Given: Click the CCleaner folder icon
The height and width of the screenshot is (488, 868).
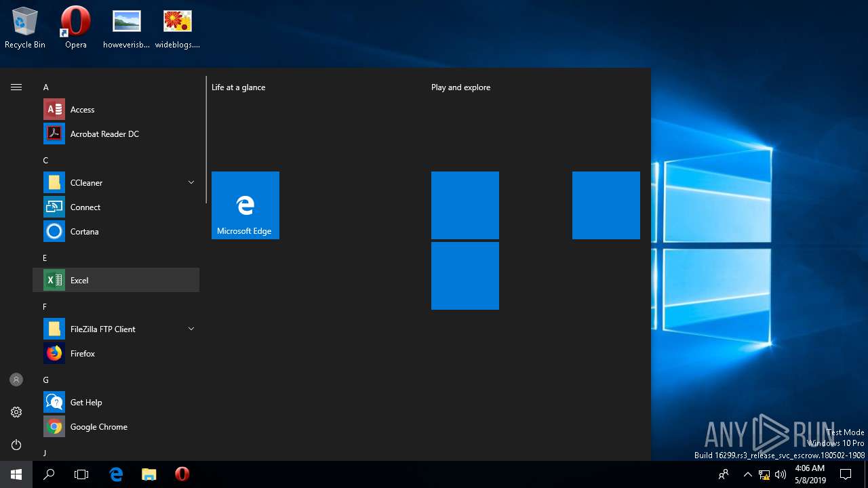Looking at the screenshot, I should pos(54,182).
